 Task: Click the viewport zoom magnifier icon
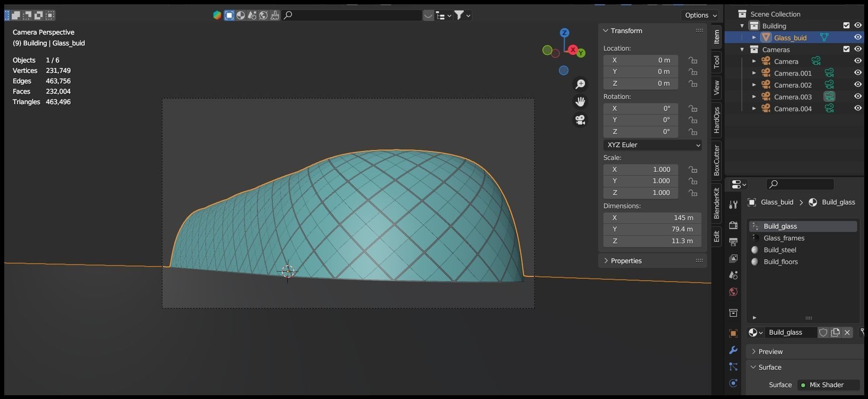click(x=580, y=84)
